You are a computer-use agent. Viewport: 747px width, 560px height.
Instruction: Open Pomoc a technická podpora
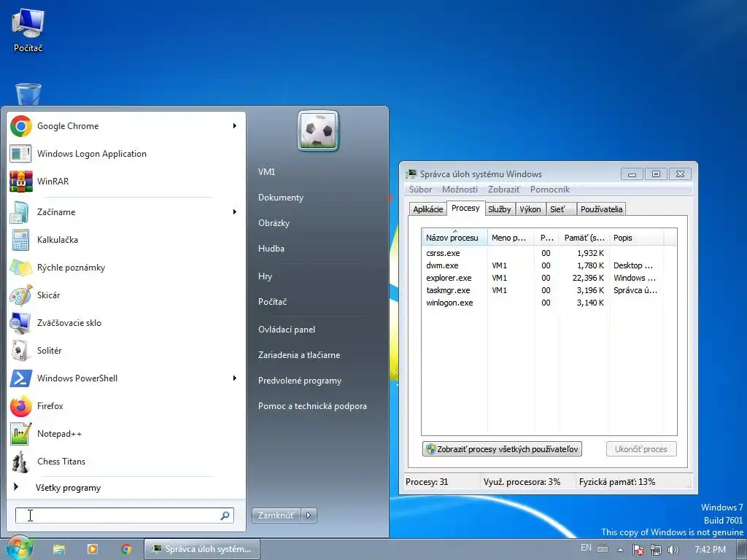coord(312,406)
